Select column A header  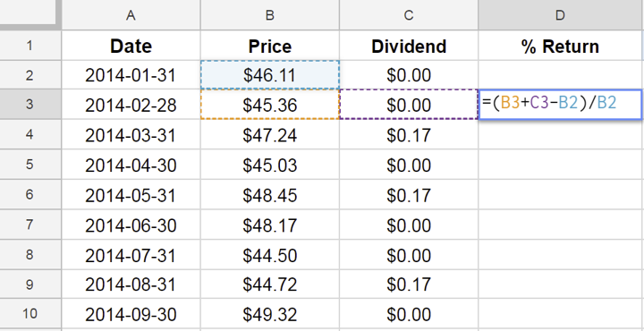coord(131,15)
